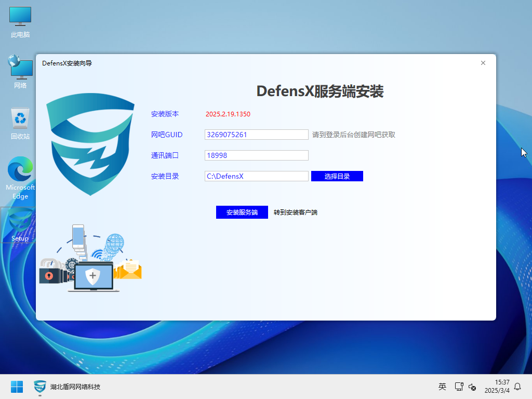532x399 pixels.
Task: Select the 网络 desktop icon
Action: (20, 72)
